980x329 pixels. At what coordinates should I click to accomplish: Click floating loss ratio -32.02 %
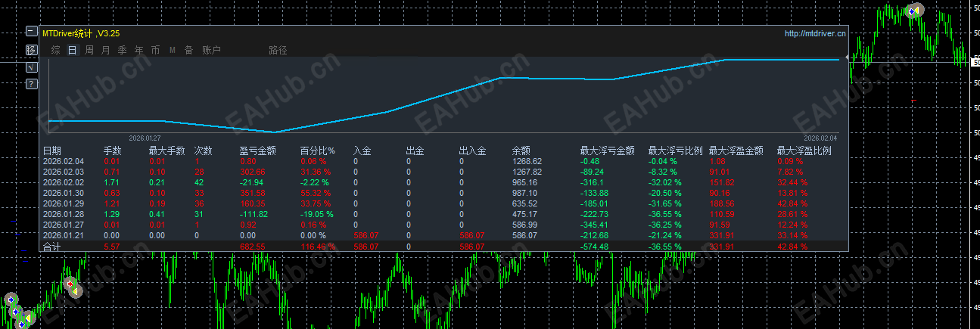(x=665, y=182)
